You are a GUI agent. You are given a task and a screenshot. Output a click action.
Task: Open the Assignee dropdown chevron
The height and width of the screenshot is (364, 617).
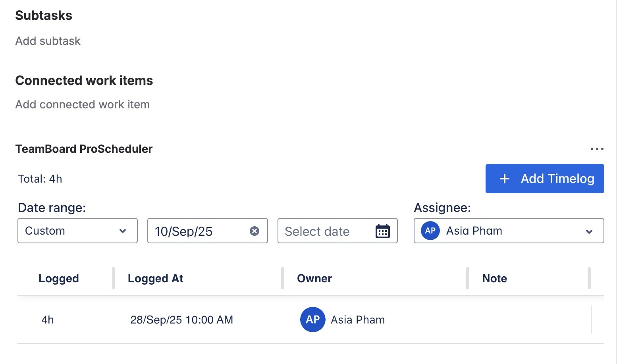coord(589,231)
